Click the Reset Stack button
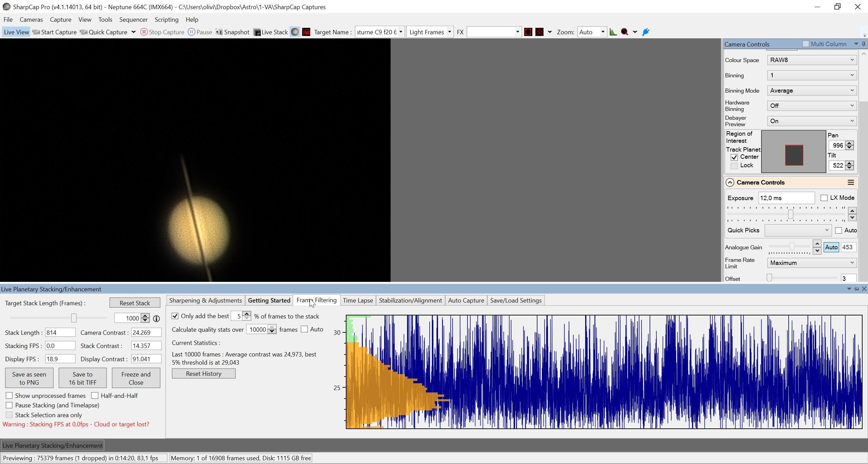868x464 pixels. click(135, 303)
